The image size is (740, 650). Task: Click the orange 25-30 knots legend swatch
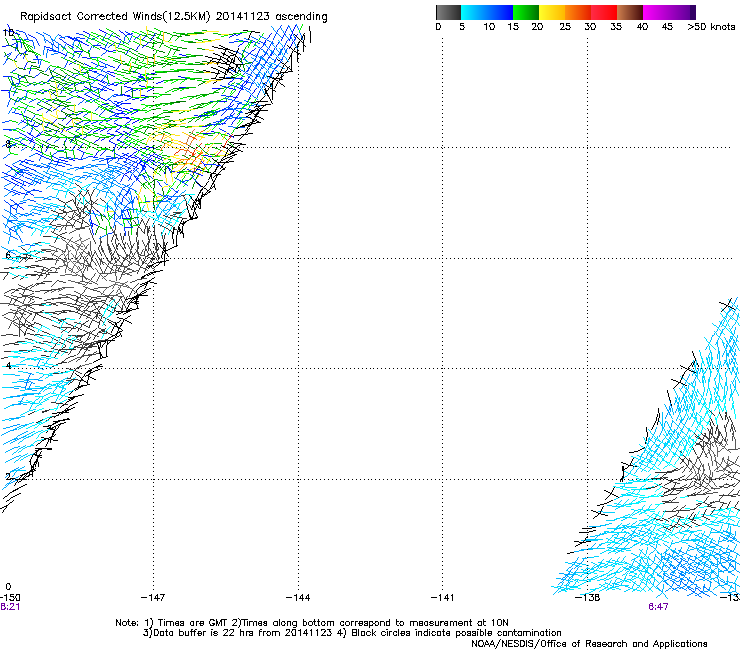(578, 12)
